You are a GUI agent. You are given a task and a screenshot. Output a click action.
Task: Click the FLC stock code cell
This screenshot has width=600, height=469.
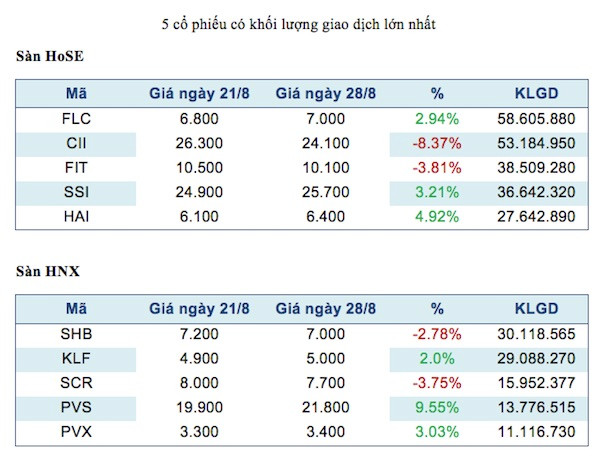76,119
